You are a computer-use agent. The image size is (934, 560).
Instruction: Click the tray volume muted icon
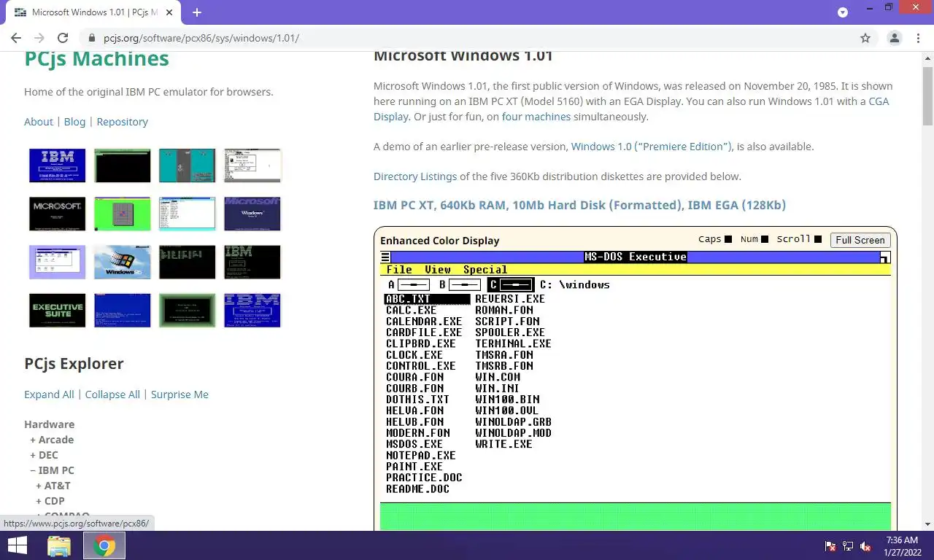coord(865,546)
